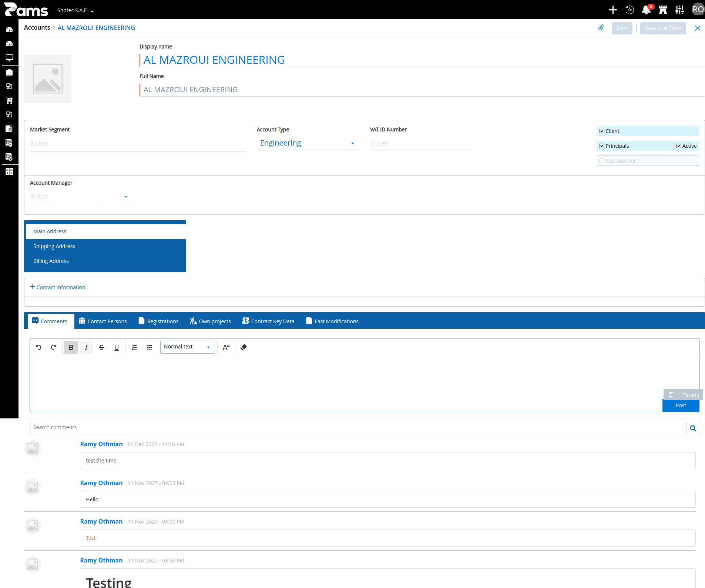The image size is (705, 588).
Task: Click the 'test the time' comment text
Action: [x=101, y=461]
